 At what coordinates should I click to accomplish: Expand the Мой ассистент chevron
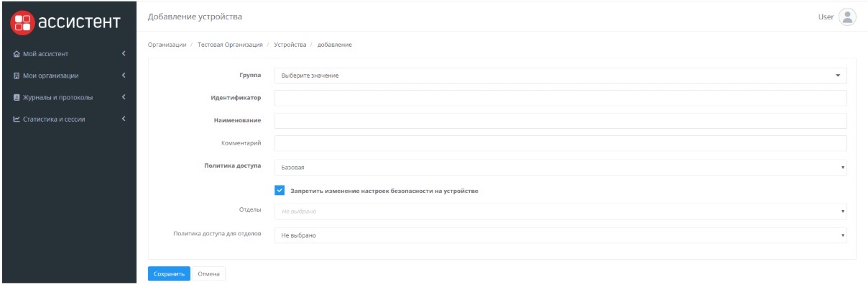click(124, 53)
